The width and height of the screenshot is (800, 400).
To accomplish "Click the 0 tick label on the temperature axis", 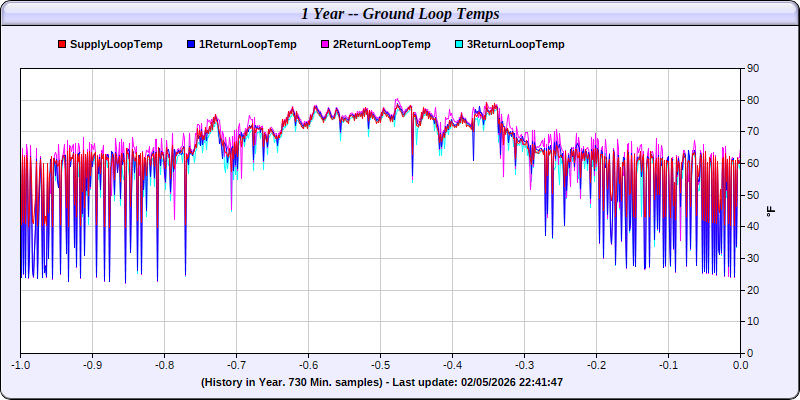I will [750, 353].
